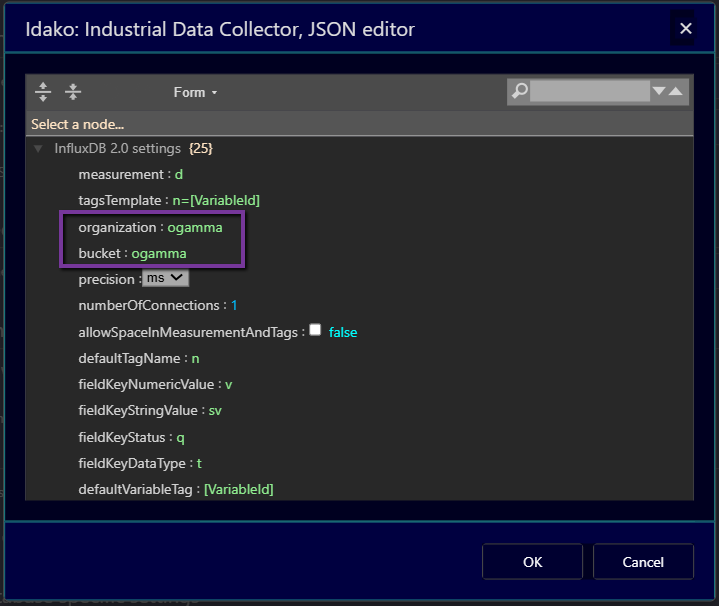Click the numberOfConnections value 1

(234, 305)
